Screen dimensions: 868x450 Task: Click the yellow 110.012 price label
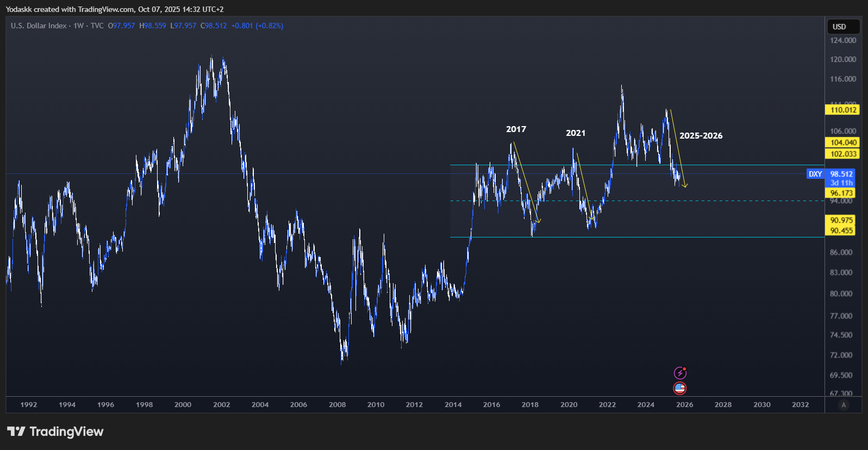coord(842,110)
